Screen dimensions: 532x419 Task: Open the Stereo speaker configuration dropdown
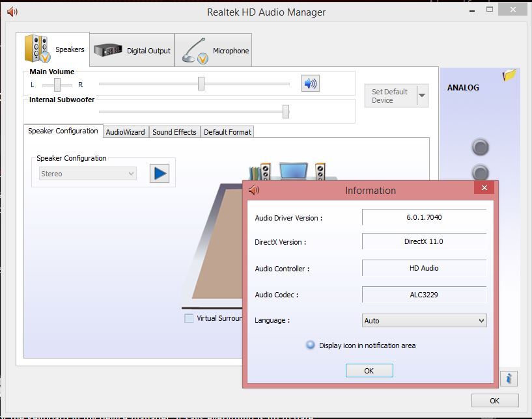pyautogui.click(x=87, y=174)
